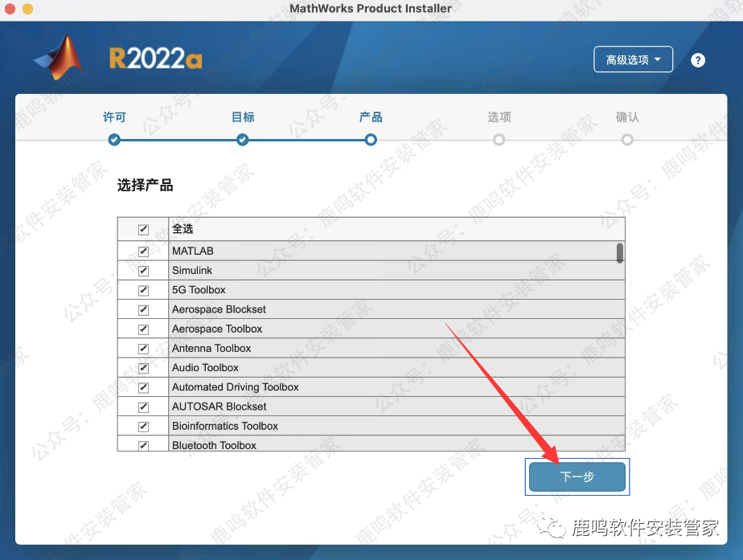Select the 选项 step label

coord(499,117)
